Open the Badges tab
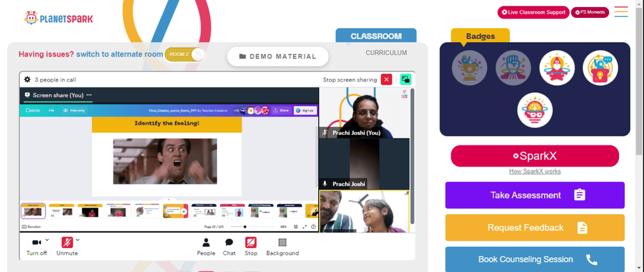This screenshot has height=272, width=644. point(480,36)
